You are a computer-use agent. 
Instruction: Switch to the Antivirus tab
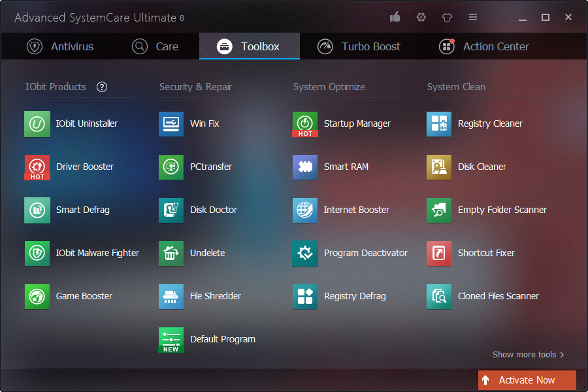[60, 46]
